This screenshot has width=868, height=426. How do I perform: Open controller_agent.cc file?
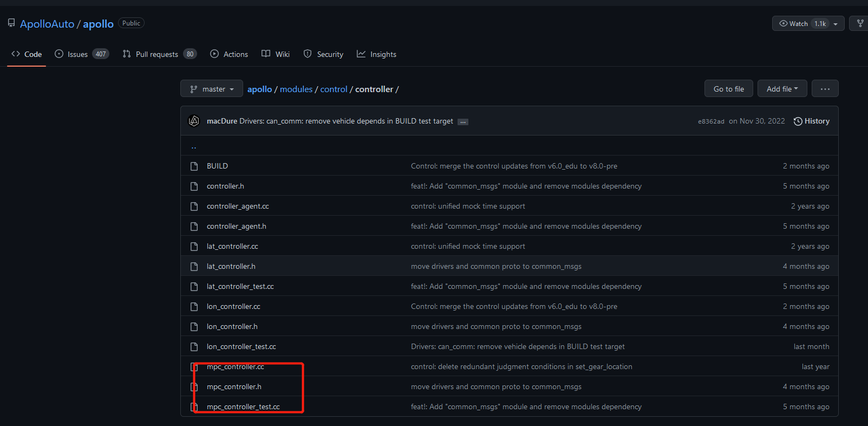coord(238,206)
